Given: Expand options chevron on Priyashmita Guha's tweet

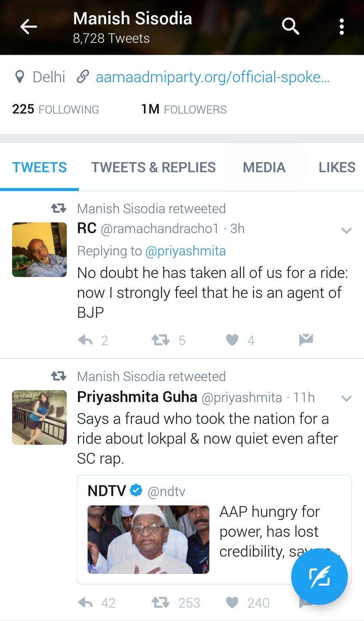Looking at the screenshot, I should (x=346, y=398).
